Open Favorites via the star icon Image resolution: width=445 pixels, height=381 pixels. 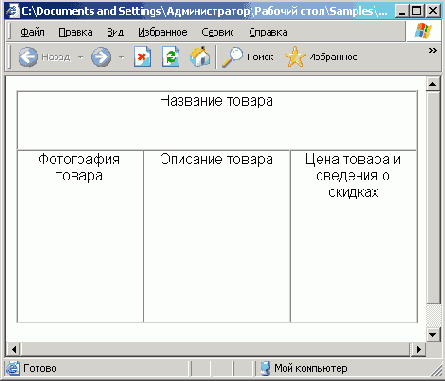tap(295, 57)
